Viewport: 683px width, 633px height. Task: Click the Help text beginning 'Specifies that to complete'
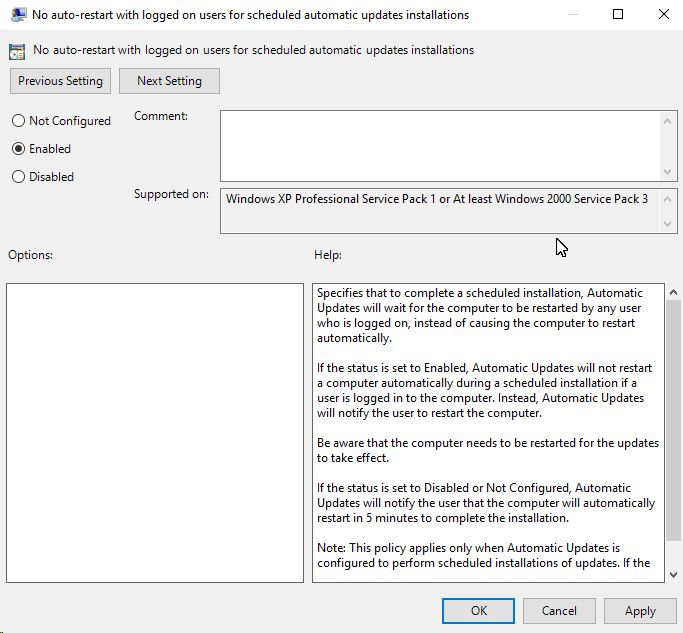pyautogui.click(x=480, y=315)
